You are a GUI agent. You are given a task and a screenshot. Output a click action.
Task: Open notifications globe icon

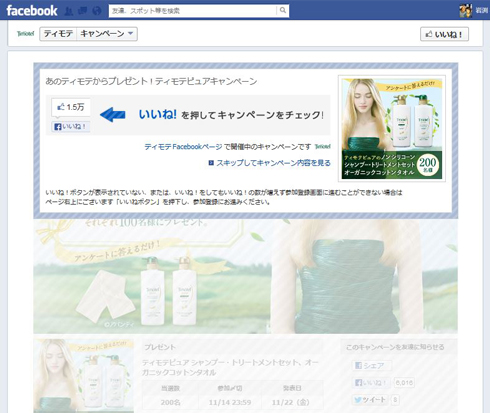(97, 11)
